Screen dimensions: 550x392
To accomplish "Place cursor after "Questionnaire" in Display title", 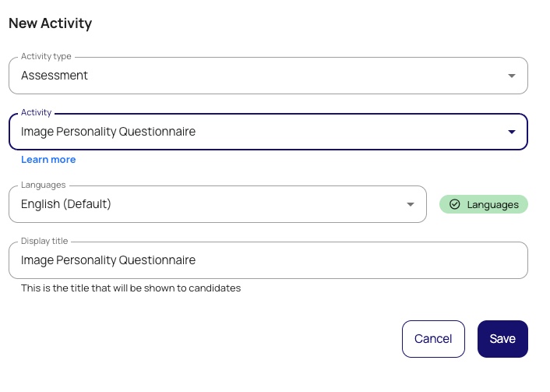I will (197, 260).
